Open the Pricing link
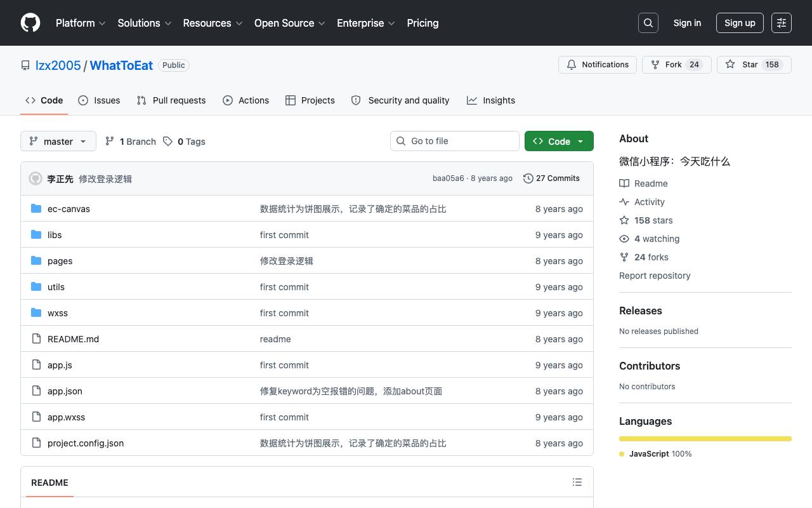Viewport: 812px width, 508px height. (422, 23)
